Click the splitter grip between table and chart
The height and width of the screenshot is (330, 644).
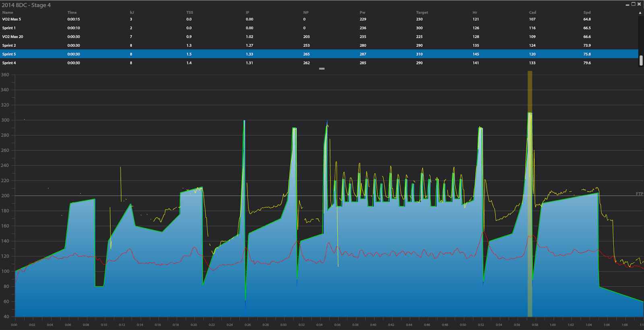tap(322, 69)
